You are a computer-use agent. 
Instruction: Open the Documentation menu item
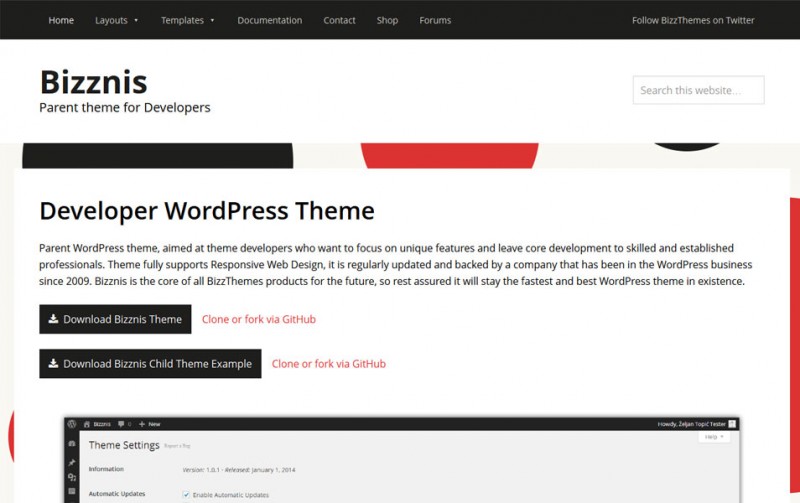pyautogui.click(x=269, y=20)
